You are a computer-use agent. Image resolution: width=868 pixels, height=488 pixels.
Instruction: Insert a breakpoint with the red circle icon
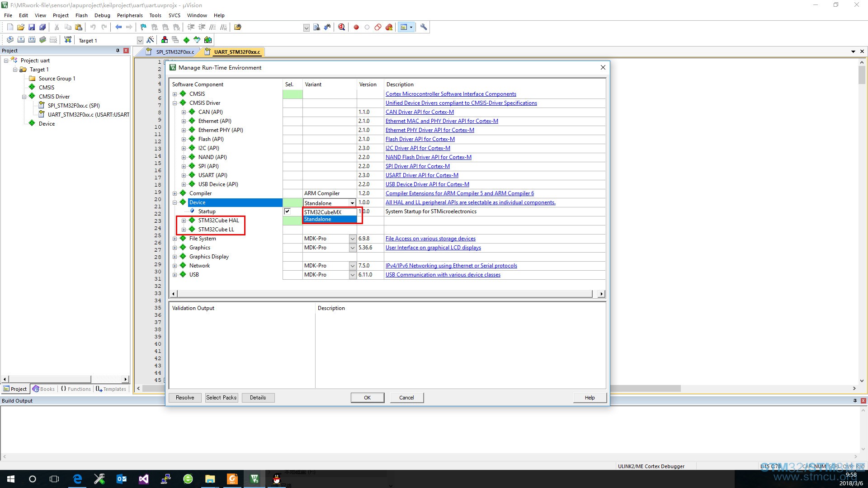356,27
